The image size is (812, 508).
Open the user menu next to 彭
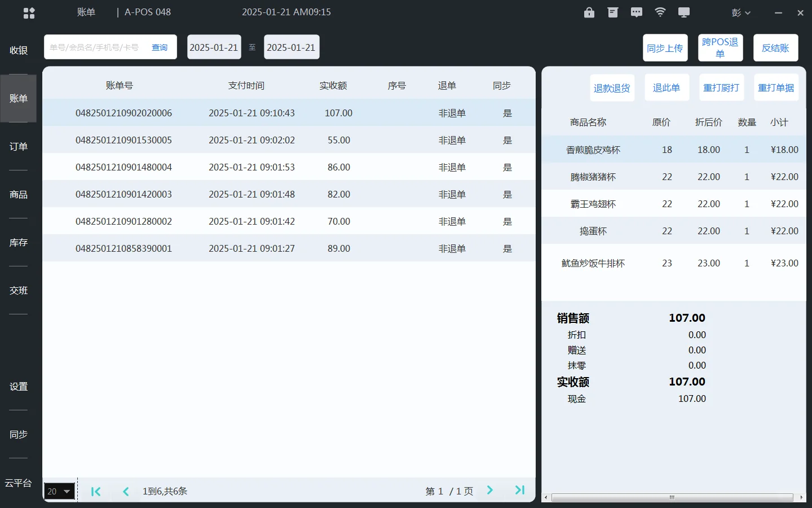coord(742,12)
